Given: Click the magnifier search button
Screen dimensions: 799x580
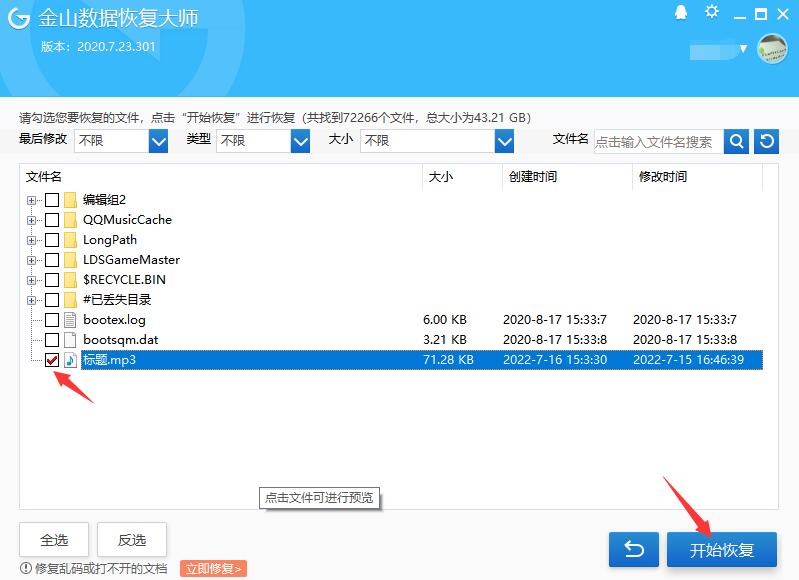Looking at the screenshot, I should coord(736,141).
